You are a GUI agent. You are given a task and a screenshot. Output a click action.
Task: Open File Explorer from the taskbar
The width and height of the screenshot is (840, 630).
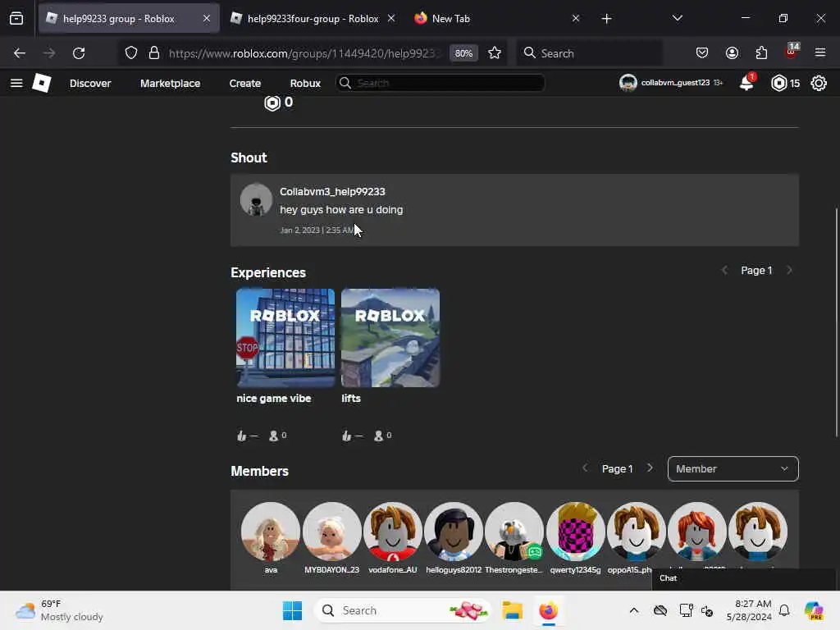click(512, 610)
